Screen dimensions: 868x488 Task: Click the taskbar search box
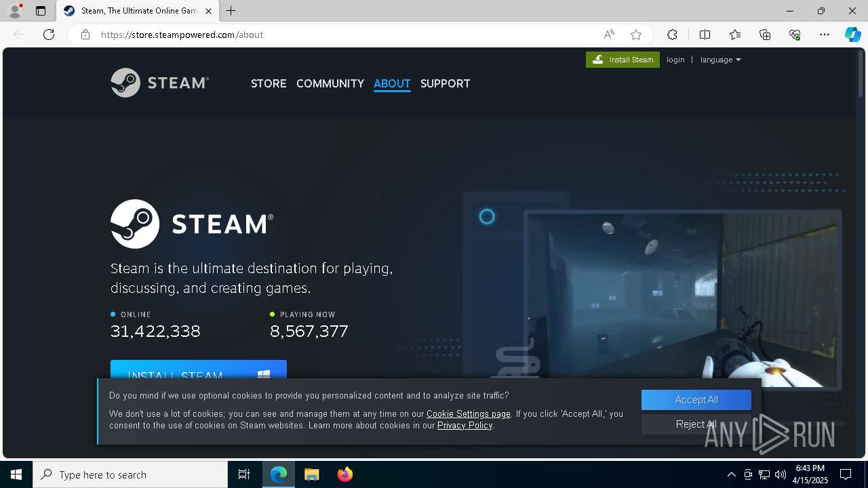pos(130,474)
